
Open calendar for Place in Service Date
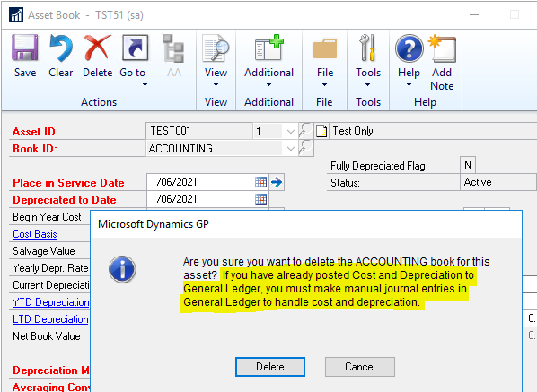[x=260, y=182]
